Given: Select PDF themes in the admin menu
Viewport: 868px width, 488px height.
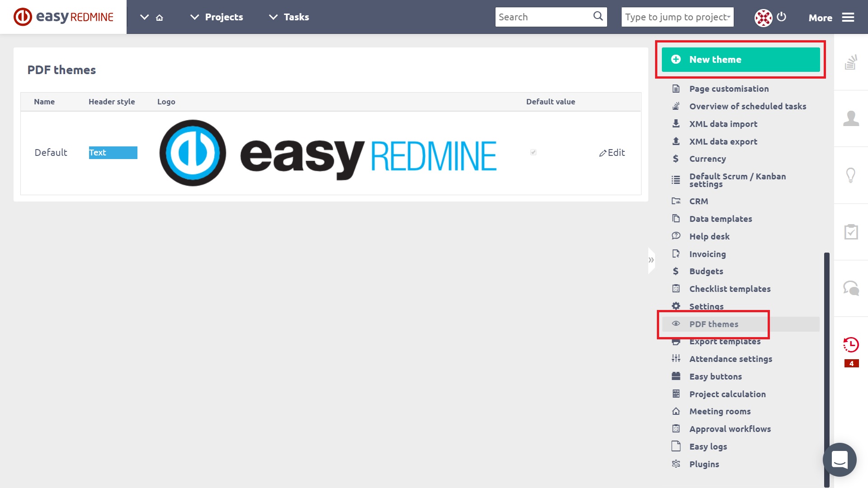Looking at the screenshot, I should point(713,324).
